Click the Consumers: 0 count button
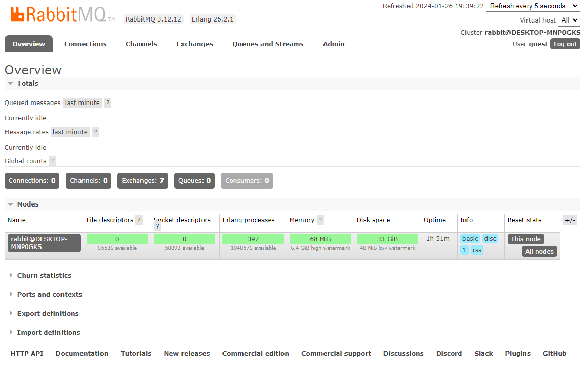 click(247, 181)
